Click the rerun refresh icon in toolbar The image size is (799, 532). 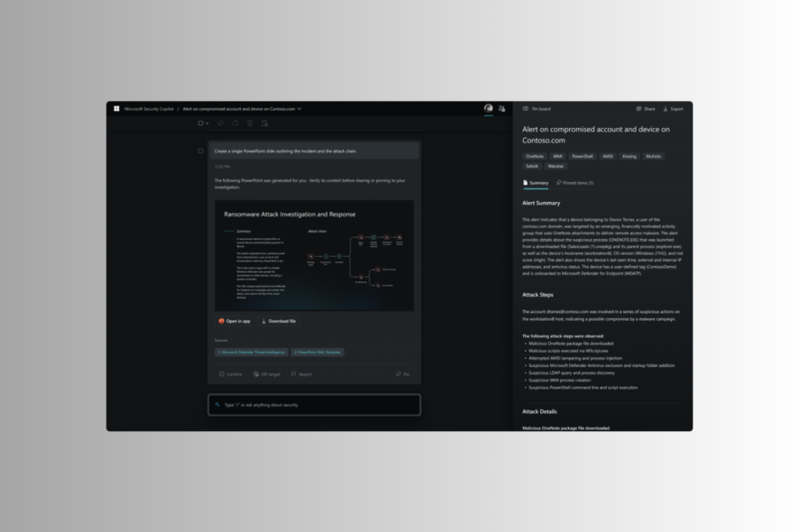click(x=234, y=124)
